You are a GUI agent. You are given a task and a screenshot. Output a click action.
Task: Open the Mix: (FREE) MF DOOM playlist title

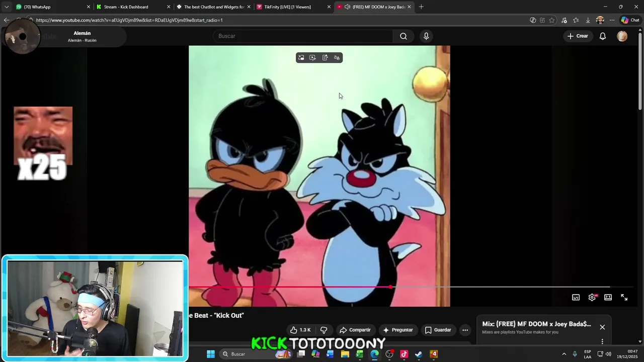tap(536, 324)
